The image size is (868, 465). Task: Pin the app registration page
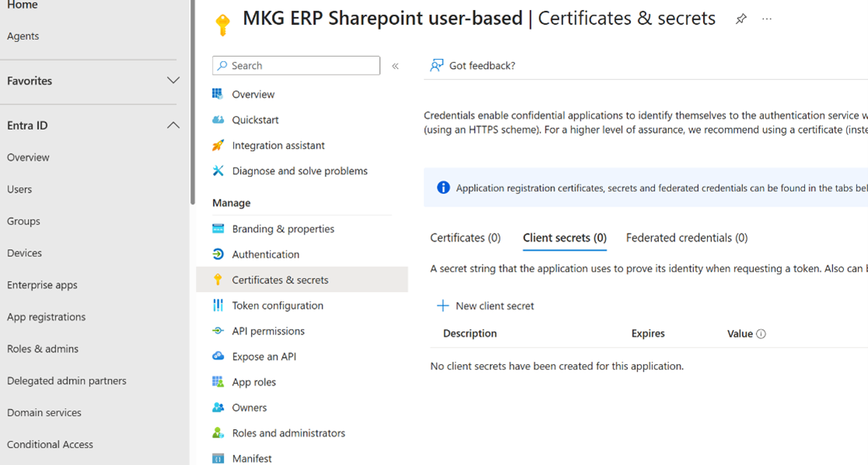(741, 19)
